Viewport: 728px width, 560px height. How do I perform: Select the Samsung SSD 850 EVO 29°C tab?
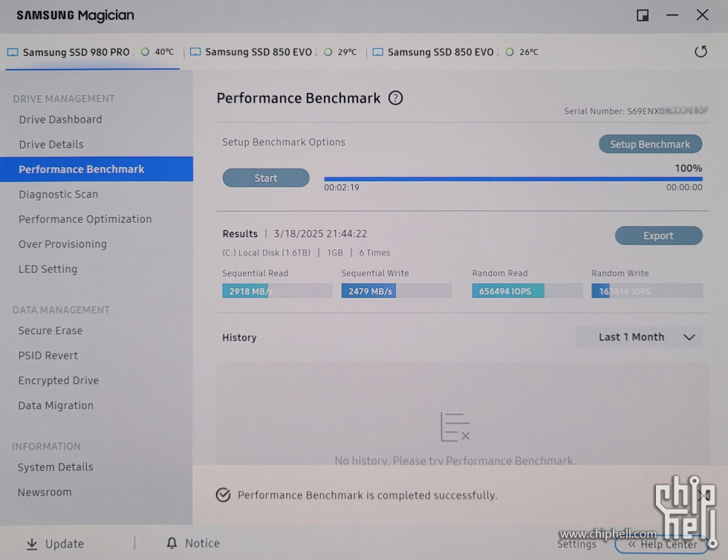pyautogui.click(x=274, y=52)
